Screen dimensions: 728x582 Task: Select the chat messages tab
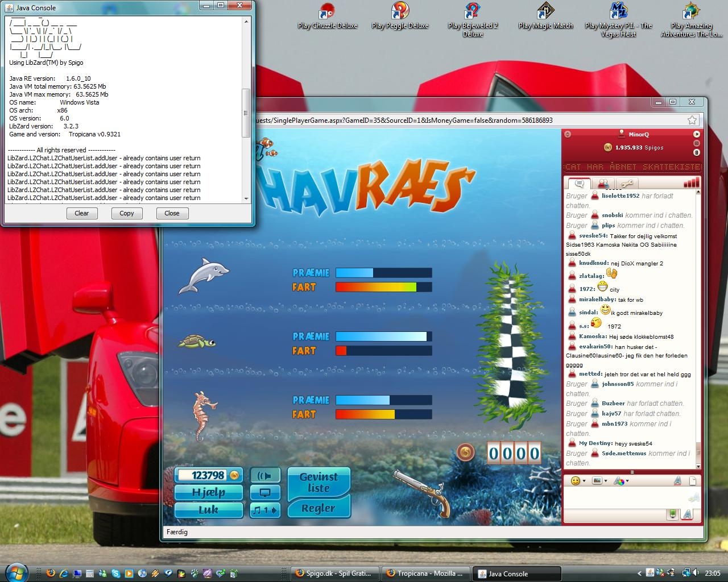pos(579,184)
